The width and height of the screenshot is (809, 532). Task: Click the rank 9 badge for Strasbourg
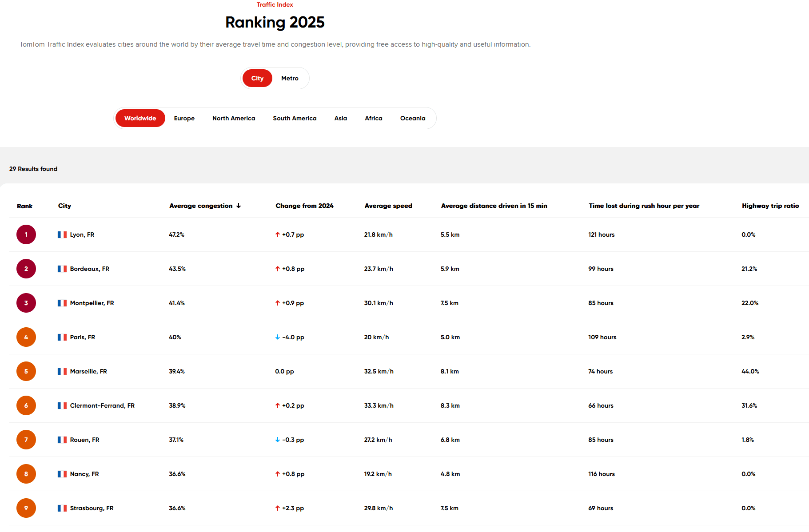pos(26,508)
